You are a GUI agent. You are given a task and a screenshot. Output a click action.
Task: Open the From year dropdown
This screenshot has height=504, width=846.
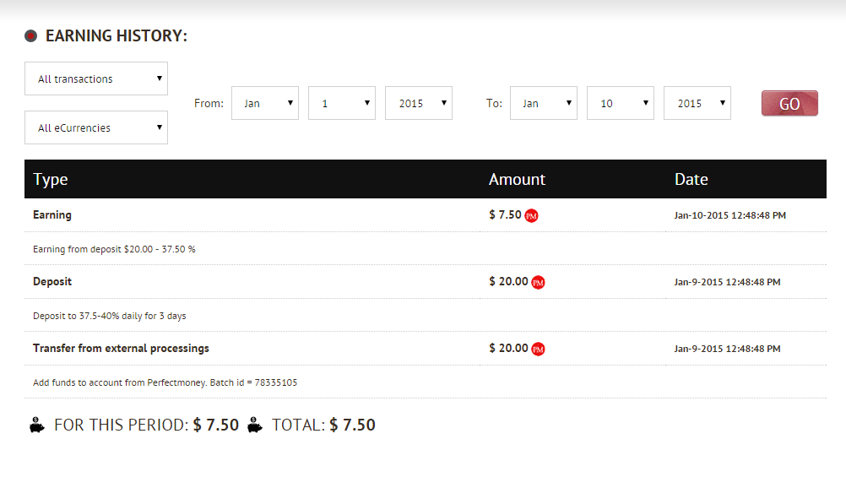419,103
